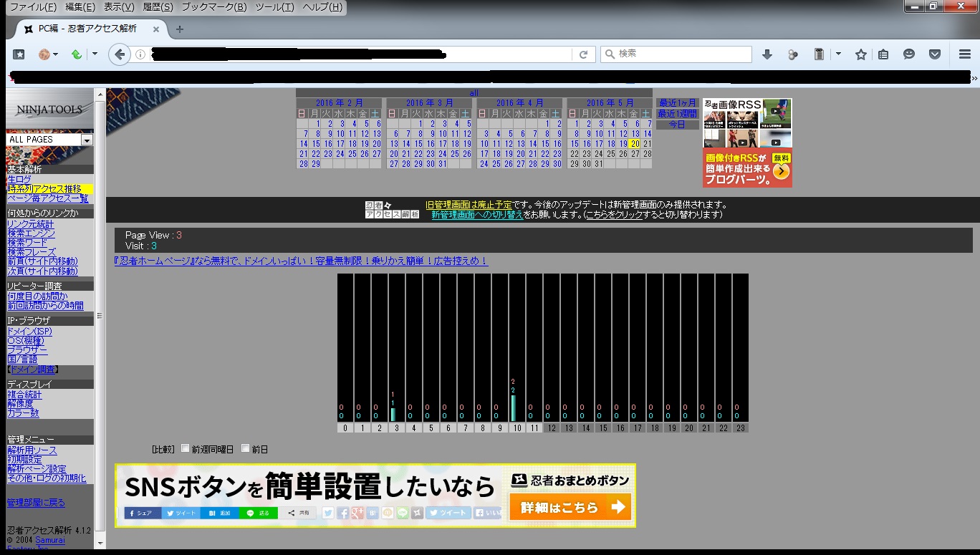Open the リンク元統計 sidebar link
This screenshot has width=980, height=555.
(x=31, y=224)
